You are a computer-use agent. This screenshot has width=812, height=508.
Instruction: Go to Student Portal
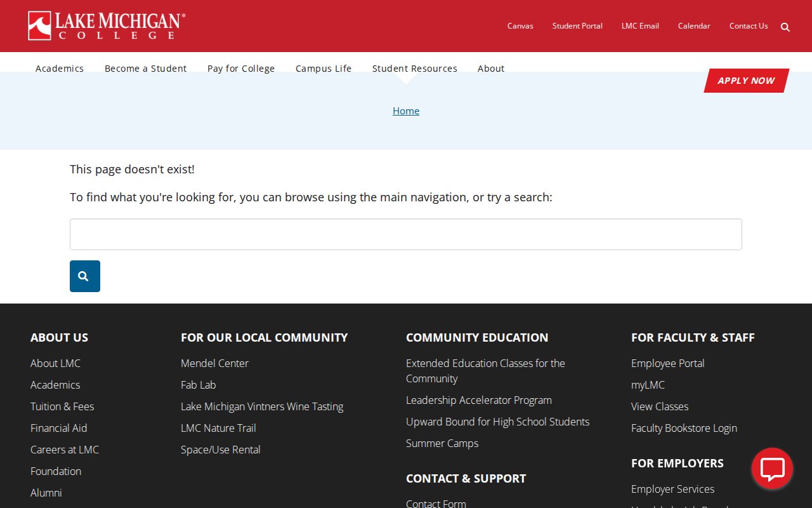(x=577, y=26)
